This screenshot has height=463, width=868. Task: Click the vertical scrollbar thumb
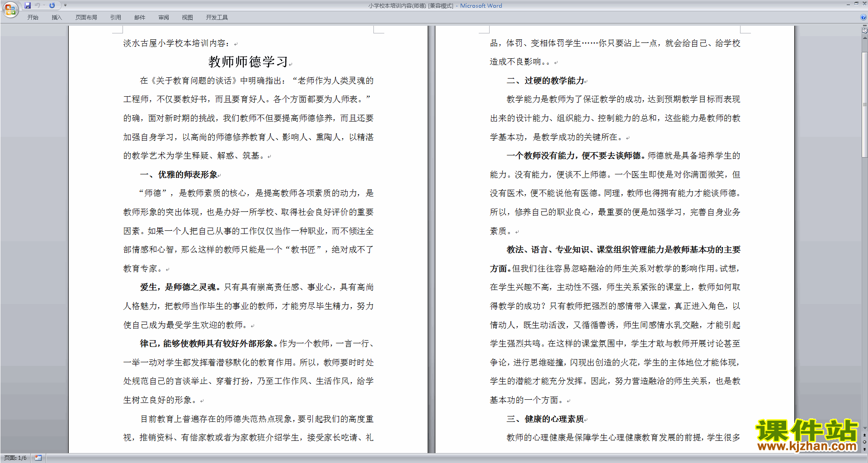pyautogui.click(x=864, y=104)
